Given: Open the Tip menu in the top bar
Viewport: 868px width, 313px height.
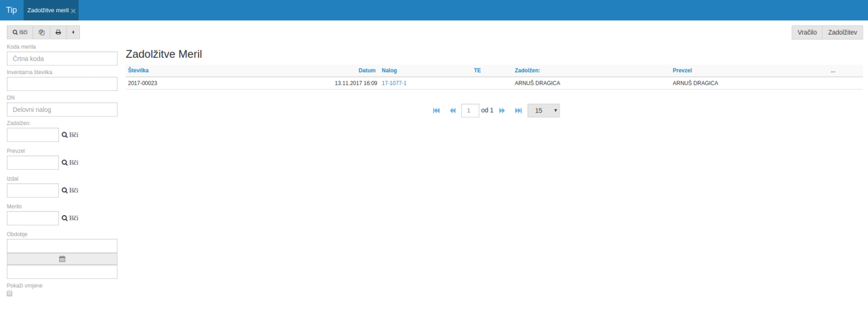Looking at the screenshot, I should pyautogui.click(x=12, y=10).
